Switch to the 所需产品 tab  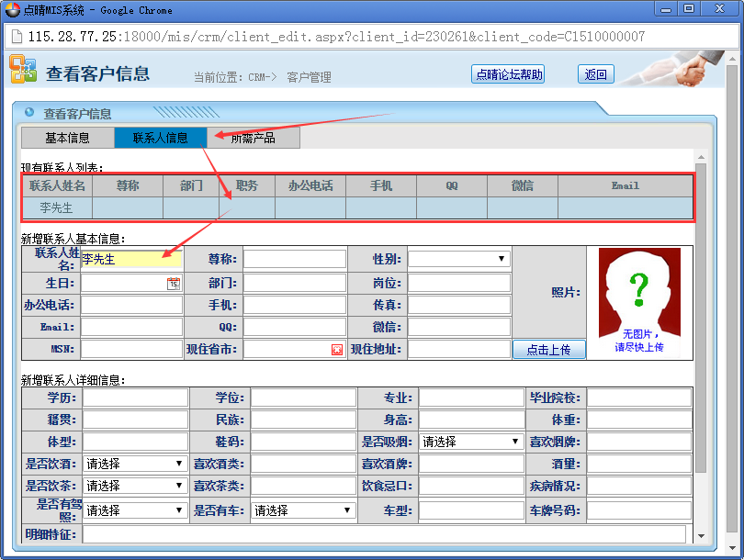(254, 139)
